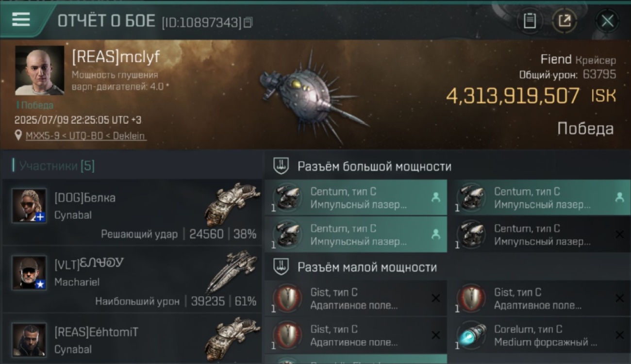The height and width of the screenshot is (364, 631).
Task: Open mclyf's pilot portrait
Action: 39,70
